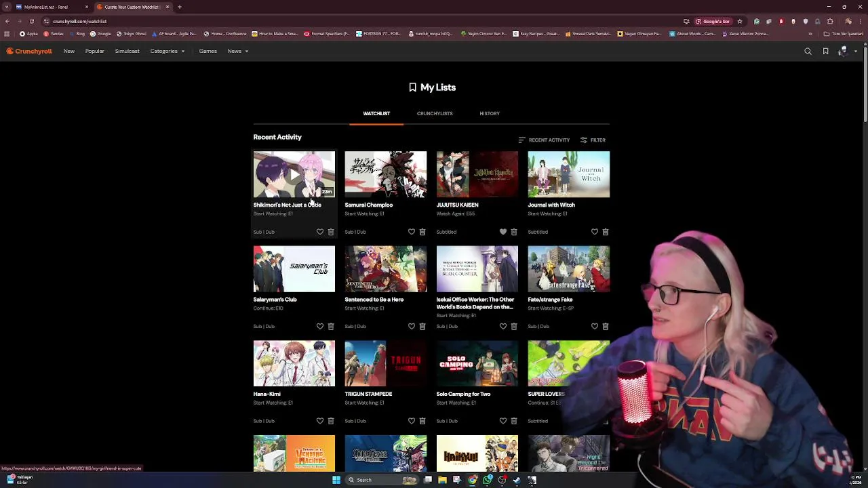Open the Simulcast menu item
The width and height of the screenshot is (868, 488).
coord(127,51)
